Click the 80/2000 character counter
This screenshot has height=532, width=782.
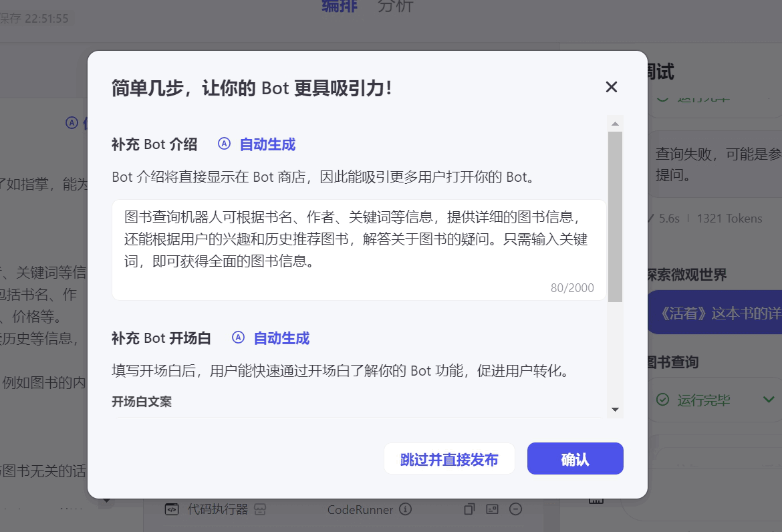[572, 287]
